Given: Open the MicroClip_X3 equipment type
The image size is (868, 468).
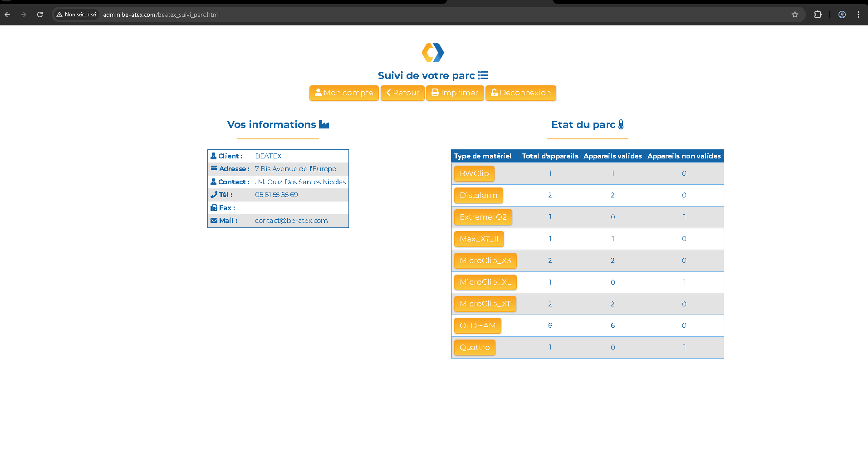Looking at the screenshot, I should click(x=485, y=261).
